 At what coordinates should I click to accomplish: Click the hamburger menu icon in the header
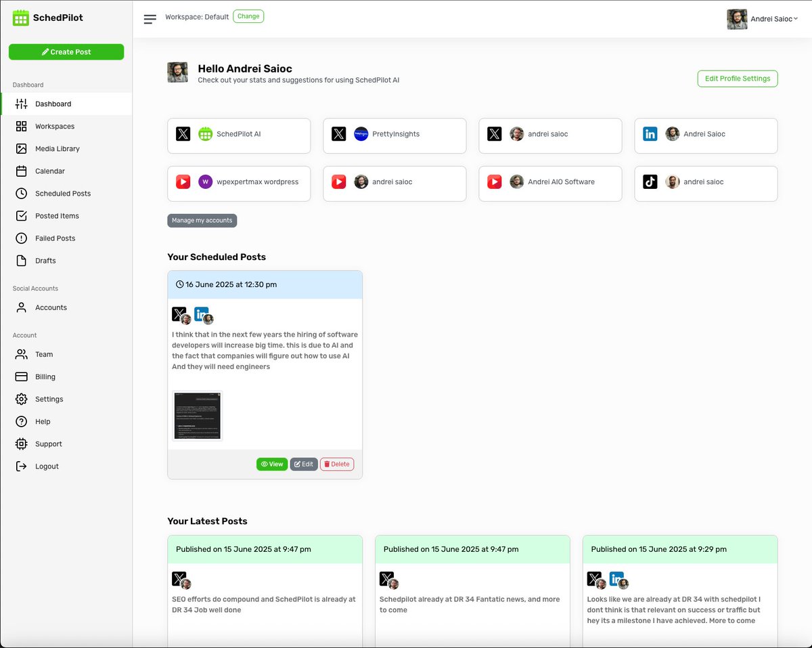150,19
